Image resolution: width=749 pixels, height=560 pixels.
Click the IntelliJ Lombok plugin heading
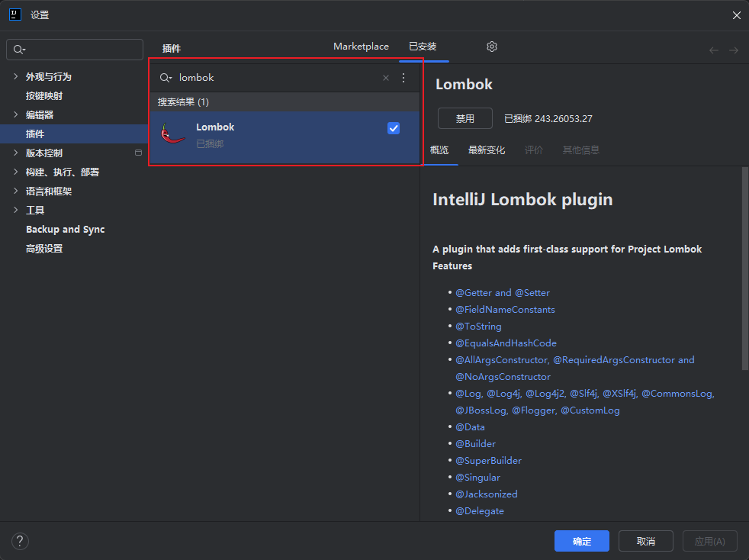(x=522, y=199)
